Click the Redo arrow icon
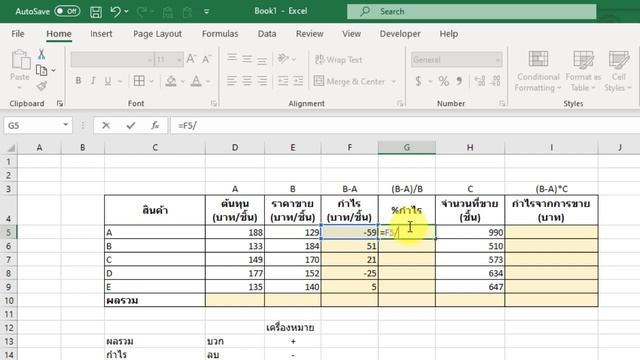640x360 pixels. pos(142,11)
